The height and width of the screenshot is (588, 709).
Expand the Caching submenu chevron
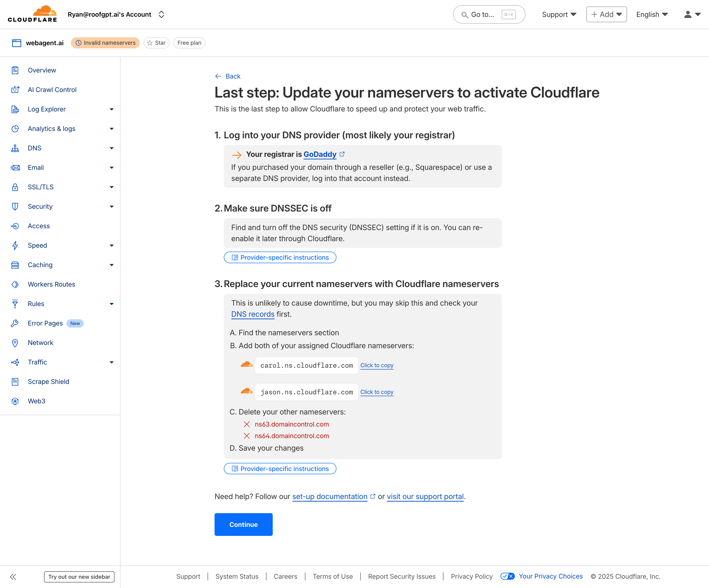pyautogui.click(x=111, y=265)
